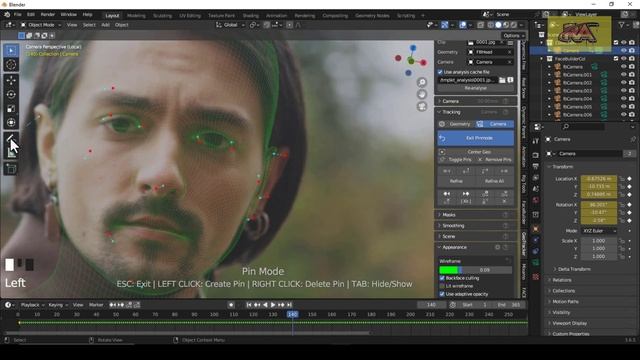
Task: Expand the Camera panel in the sidebar
Action: click(x=450, y=101)
